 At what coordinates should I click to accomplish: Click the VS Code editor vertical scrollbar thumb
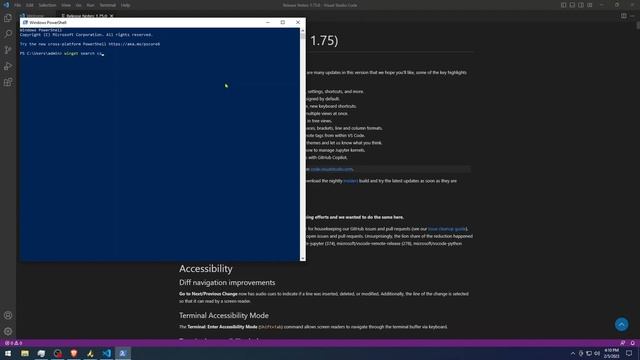638,25
